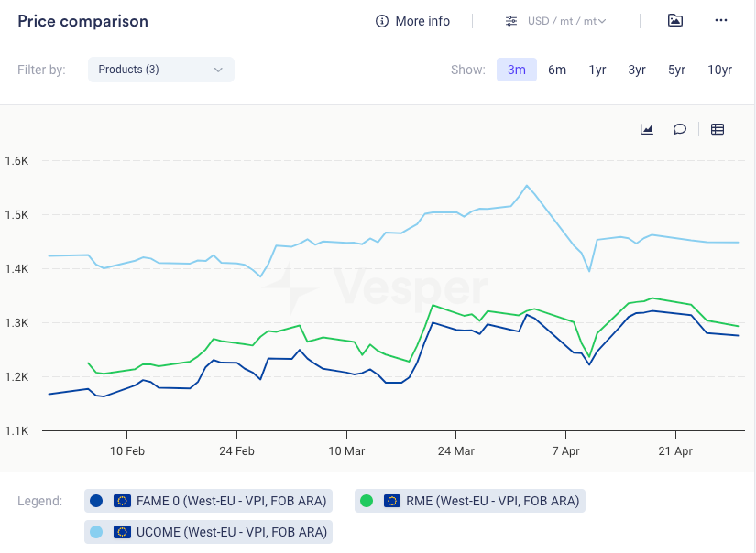Choose the 5yr time range
Image resolution: width=756 pixels, height=553 pixels.
(x=676, y=70)
